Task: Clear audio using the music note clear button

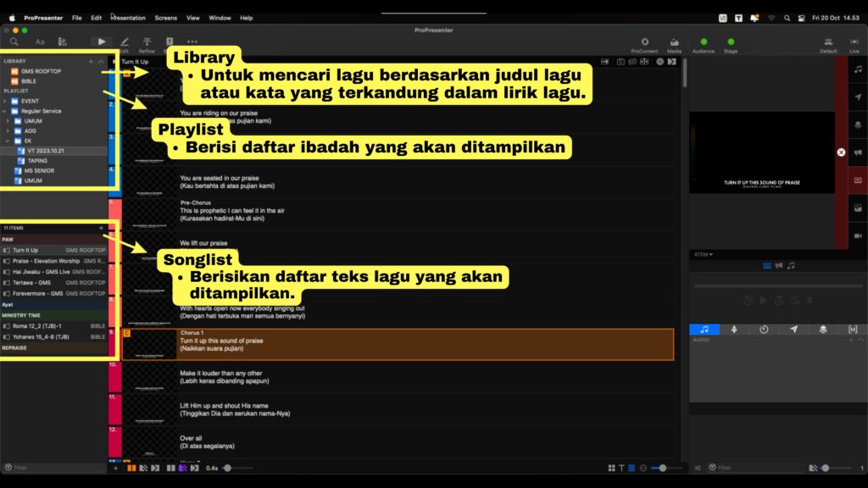Action: (858, 69)
